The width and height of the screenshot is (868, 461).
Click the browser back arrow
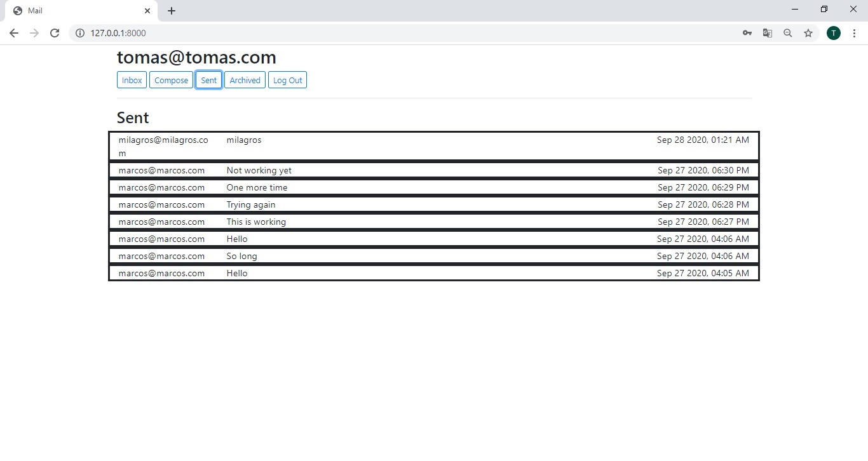coord(14,33)
